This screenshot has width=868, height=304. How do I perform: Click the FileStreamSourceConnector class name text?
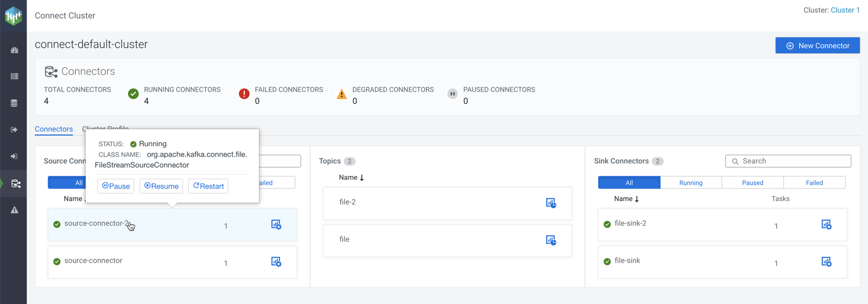142,165
